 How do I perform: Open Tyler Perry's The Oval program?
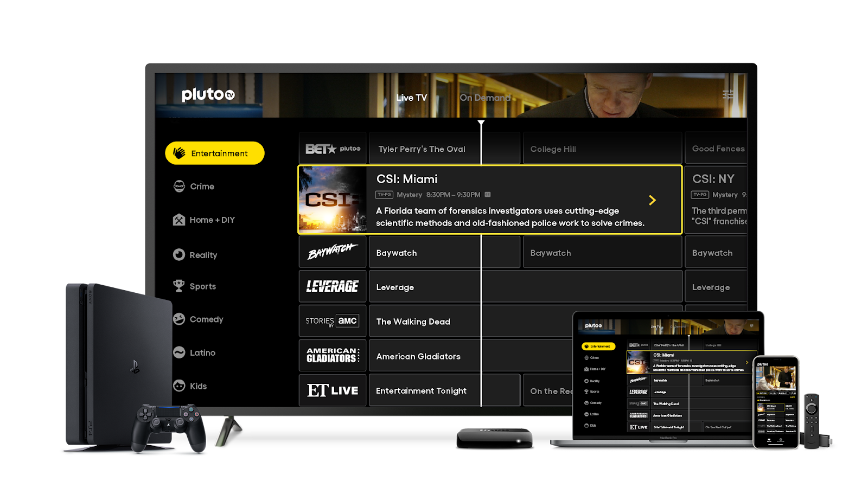423,149
